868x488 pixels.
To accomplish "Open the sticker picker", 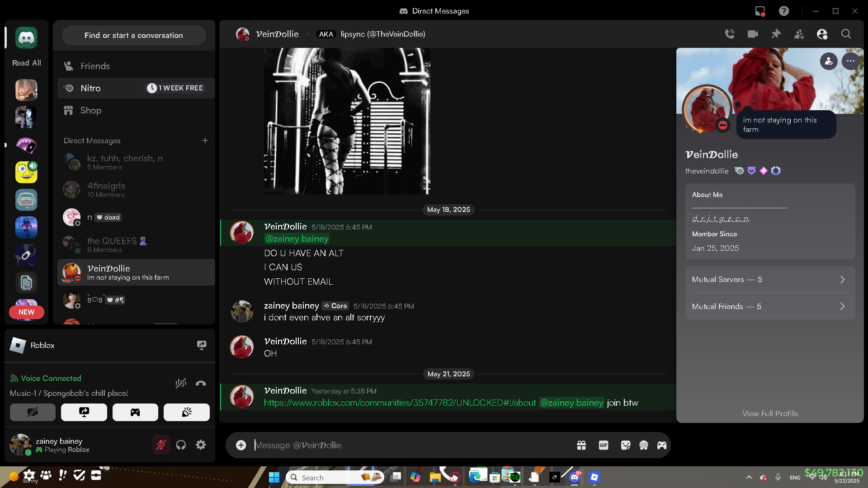I will (x=626, y=445).
